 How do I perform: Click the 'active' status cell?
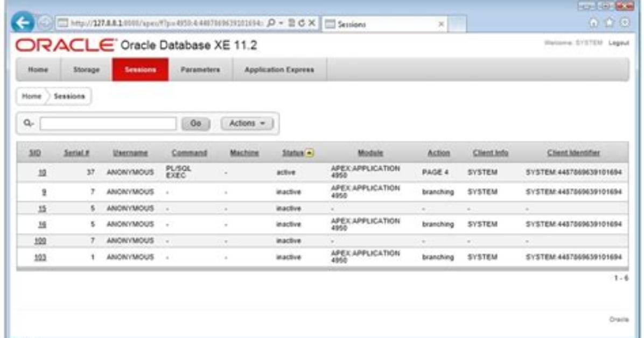286,172
